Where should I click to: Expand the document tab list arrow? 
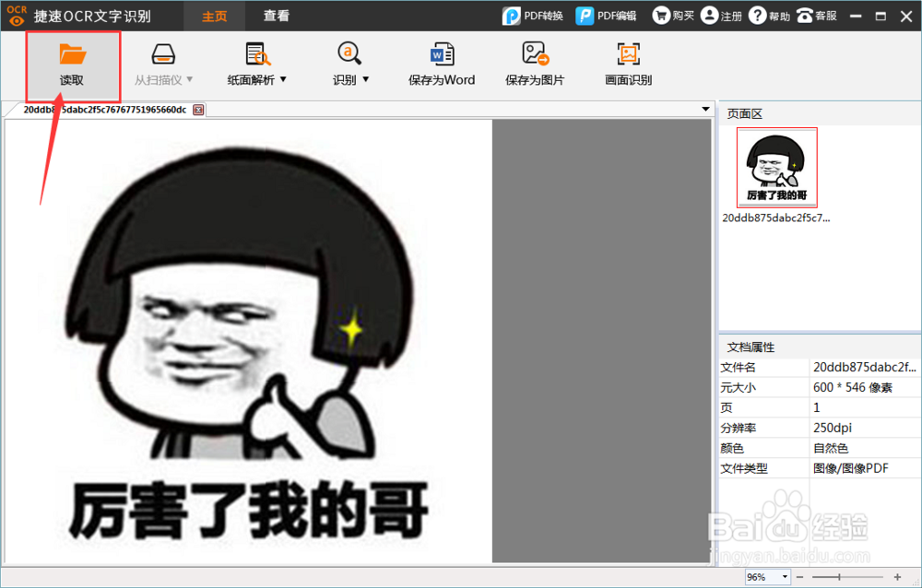705,109
